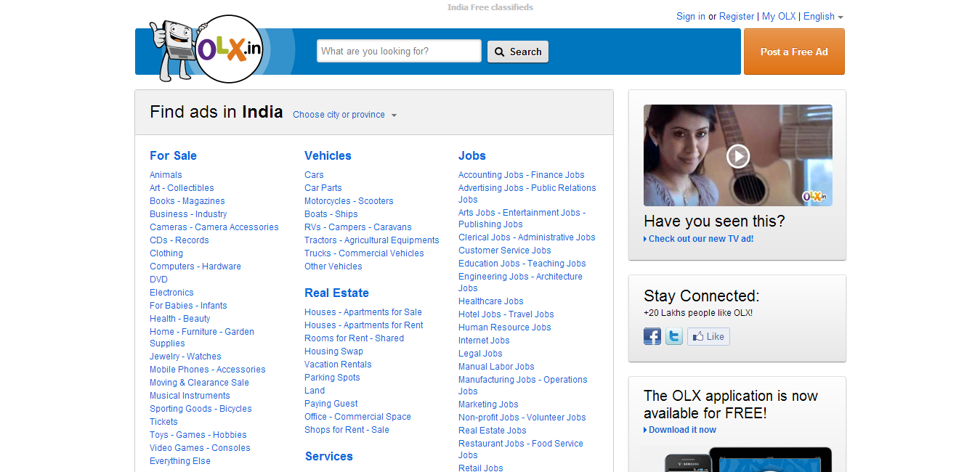This screenshot has height=472, width=980.
Task: Select Internet Jobs link
Action: pos(484,341)
